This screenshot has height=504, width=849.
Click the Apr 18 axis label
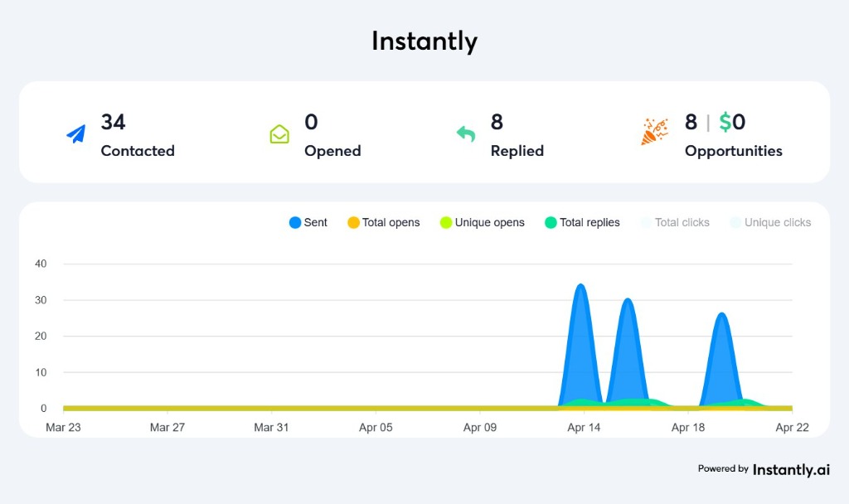[x=688, y=427]
